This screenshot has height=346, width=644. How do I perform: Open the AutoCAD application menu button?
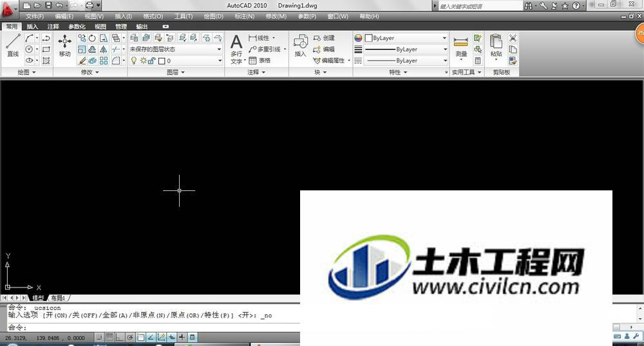(8, 8)
